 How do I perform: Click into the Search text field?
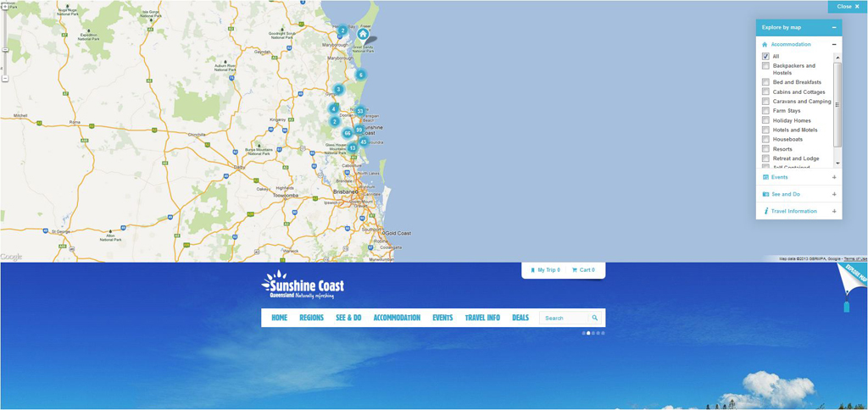pos(564,318)
